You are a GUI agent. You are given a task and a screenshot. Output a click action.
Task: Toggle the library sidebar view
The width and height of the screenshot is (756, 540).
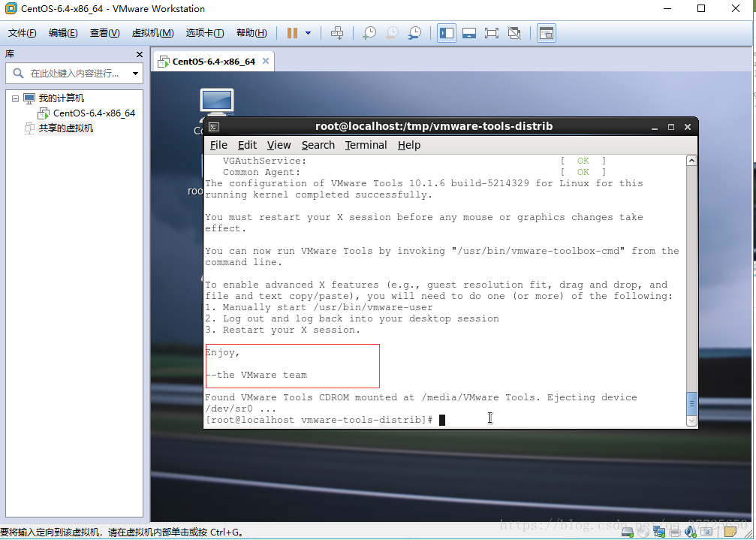(x=447, y=33)
